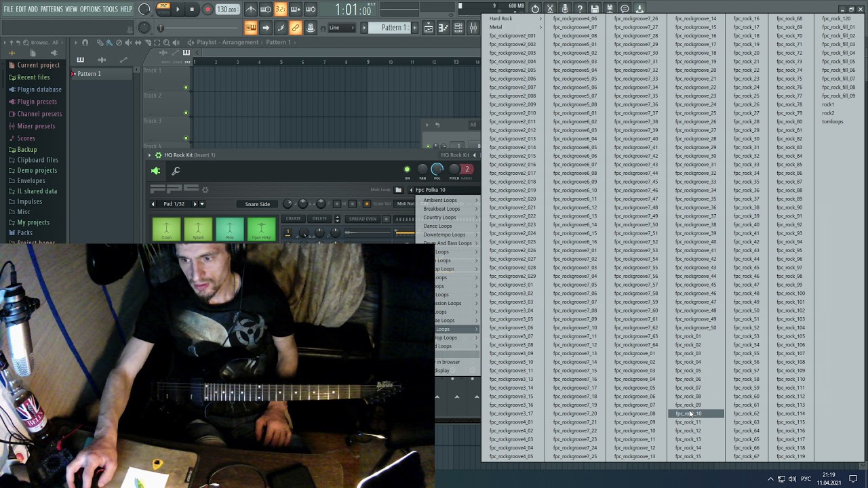Hit the Open HiHat drum pad

[x=262, y=230]
